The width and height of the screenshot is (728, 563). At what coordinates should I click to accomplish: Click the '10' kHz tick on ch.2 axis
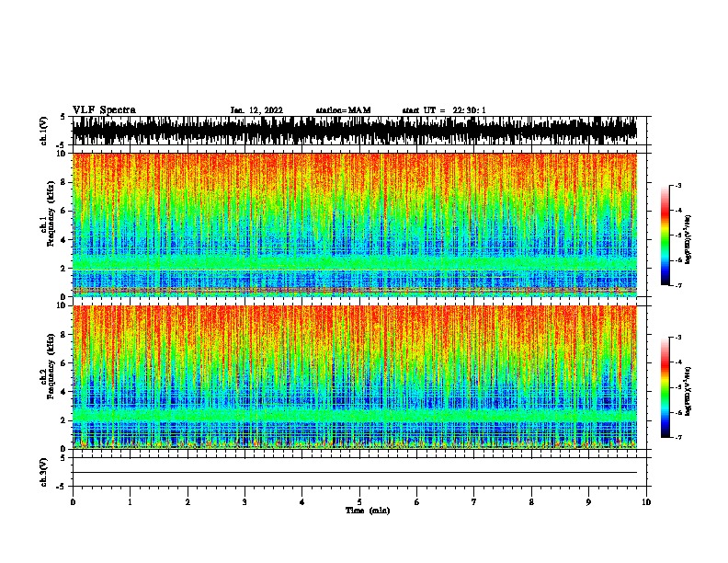pyautogui.click(x=63, y=305)
